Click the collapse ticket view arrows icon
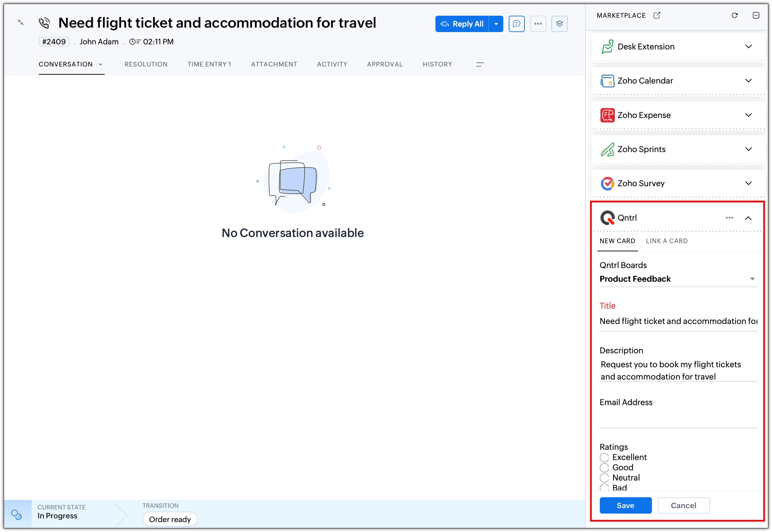This screenshot has width=772, height=532. point(21,23)
